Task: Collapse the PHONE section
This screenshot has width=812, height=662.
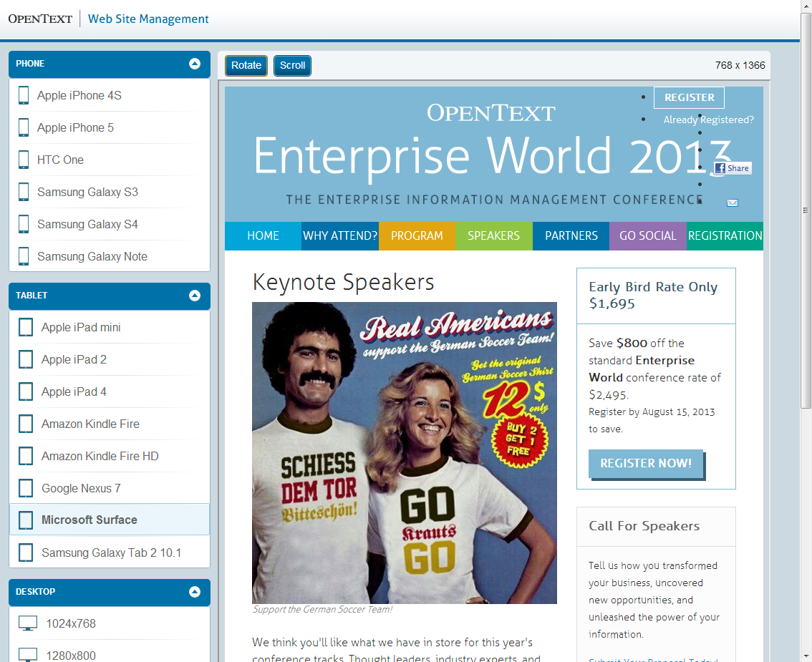Action: 195,64
